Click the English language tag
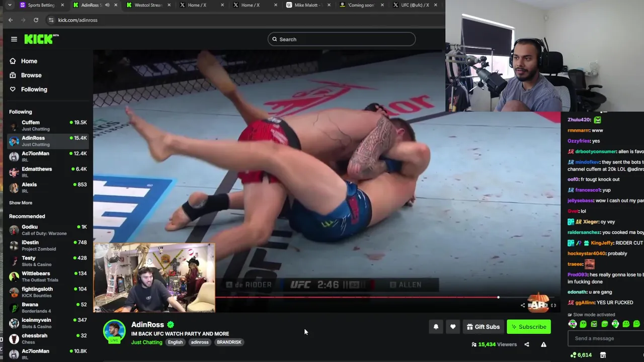644x362 pixels. coord(175,342)
